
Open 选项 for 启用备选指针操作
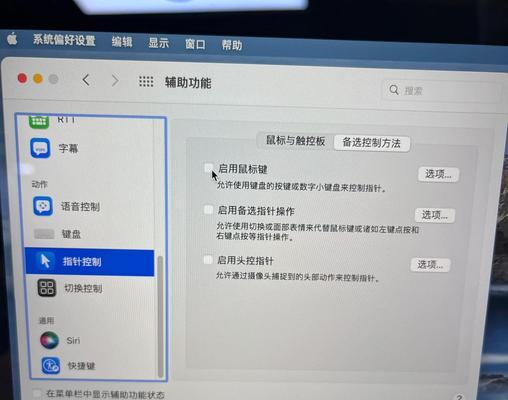[435, 215]
